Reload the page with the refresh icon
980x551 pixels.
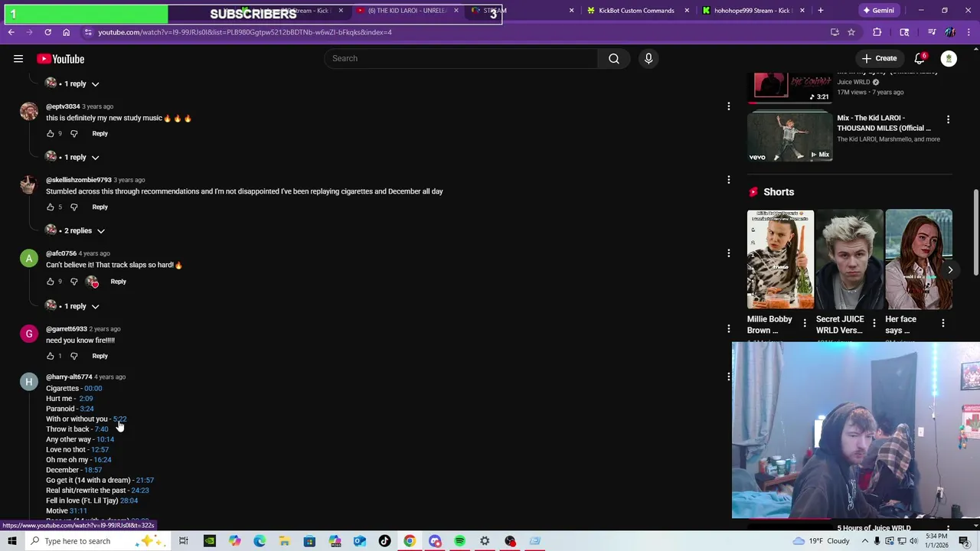[x=47, y=32]
